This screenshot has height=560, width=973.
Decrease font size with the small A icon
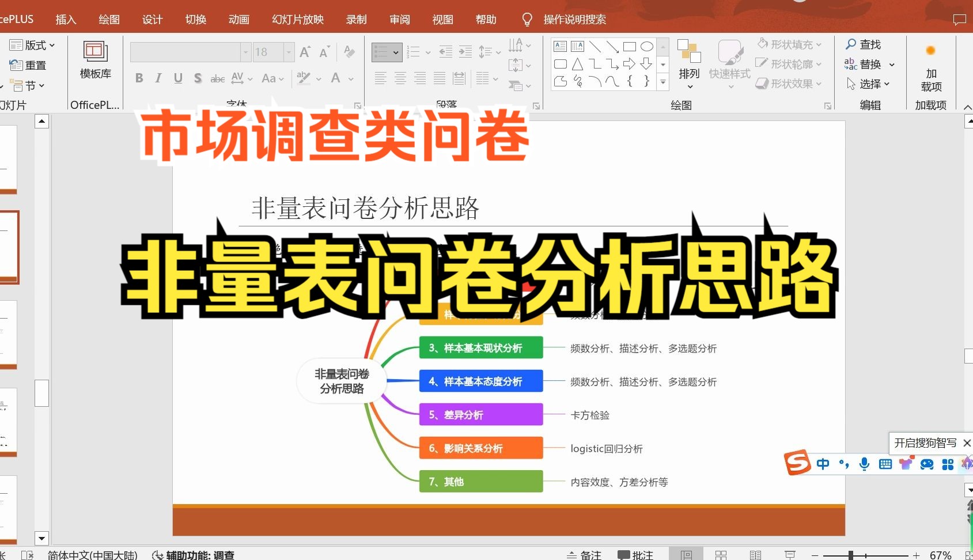click(325, 52)
